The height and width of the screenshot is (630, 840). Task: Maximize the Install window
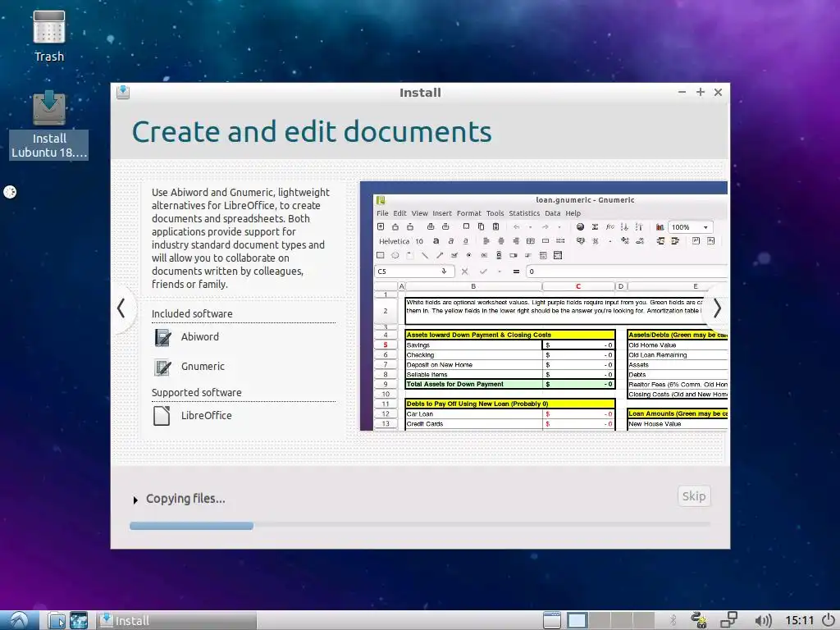pos(701,92)
